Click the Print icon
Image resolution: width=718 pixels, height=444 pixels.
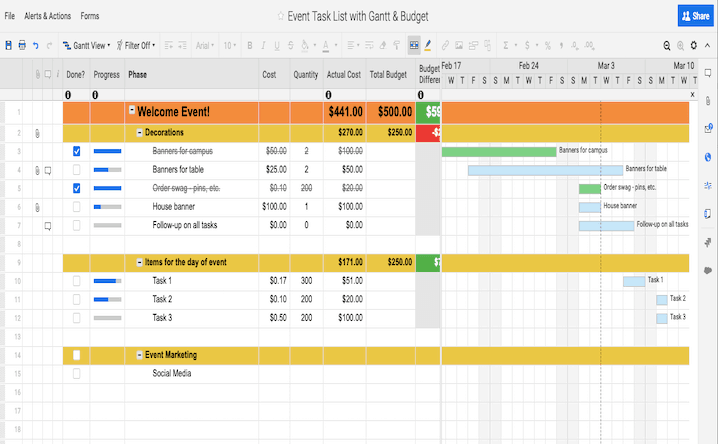click(21, 46)
